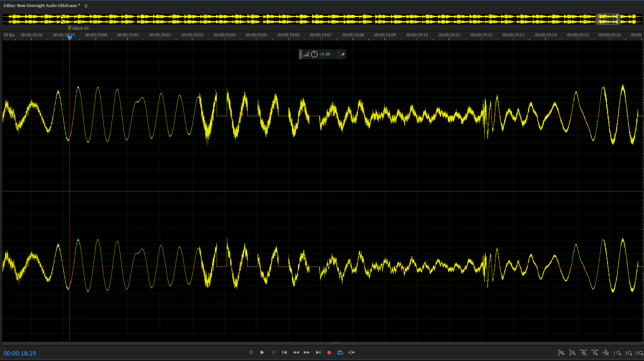This screenshot has width=644, height=361.
Task: Open the Editor panel hamburger menu
Action: (86, 6)
